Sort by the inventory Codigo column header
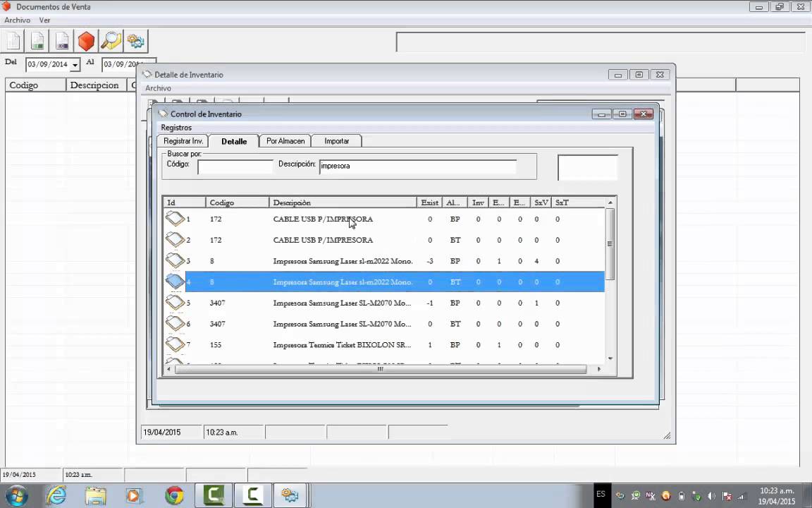 (237, 202)
